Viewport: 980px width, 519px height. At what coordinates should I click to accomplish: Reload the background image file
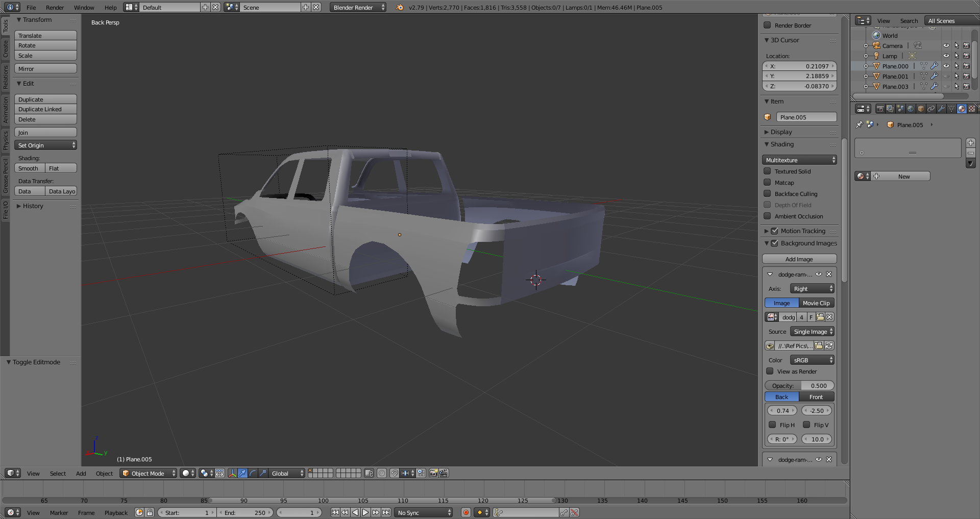pos(829,345)
